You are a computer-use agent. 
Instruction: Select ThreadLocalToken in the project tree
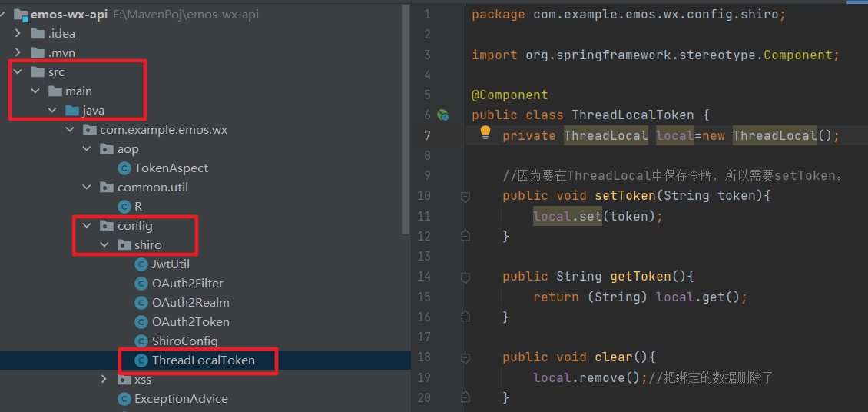pos(203,360)
